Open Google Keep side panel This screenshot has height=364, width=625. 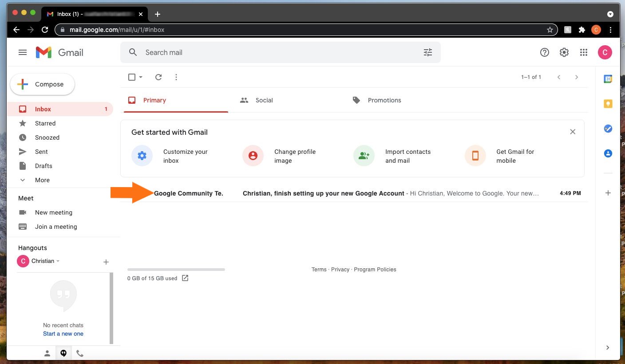608,104
